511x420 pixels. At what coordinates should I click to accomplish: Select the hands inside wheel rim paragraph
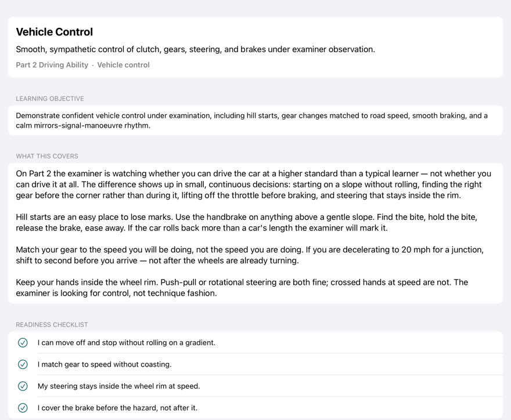[x=242, y=288]
